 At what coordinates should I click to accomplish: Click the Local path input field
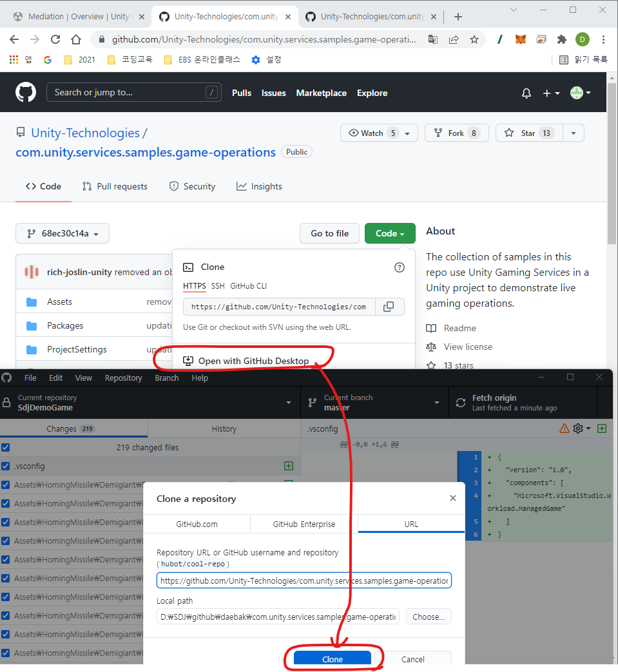(x=278, y=617)
